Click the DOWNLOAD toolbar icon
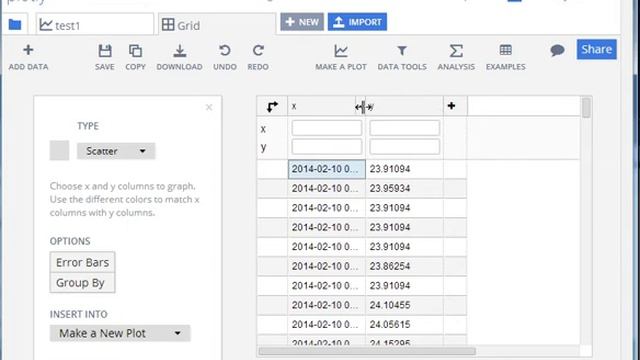The width and height of the screenshot is (640, 360). coord(179,58)
